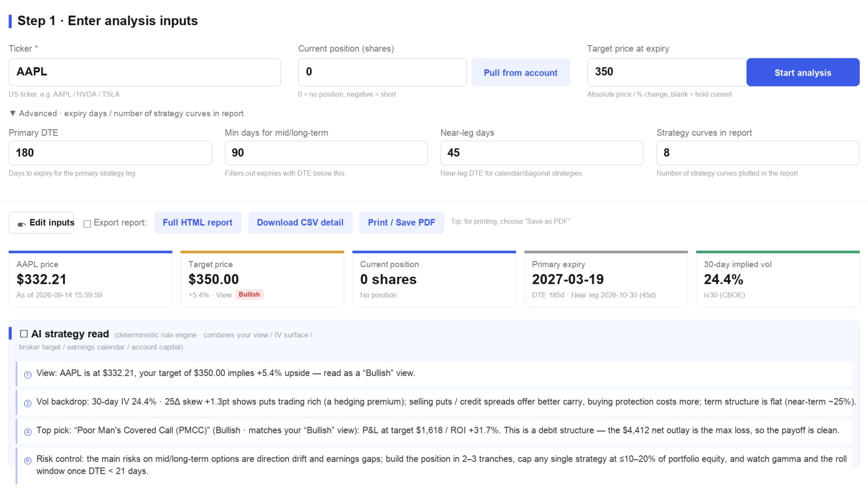Screen dimensions: 868x497
Task: Click the Target price at expiry field
Action: tap(667, 72)
